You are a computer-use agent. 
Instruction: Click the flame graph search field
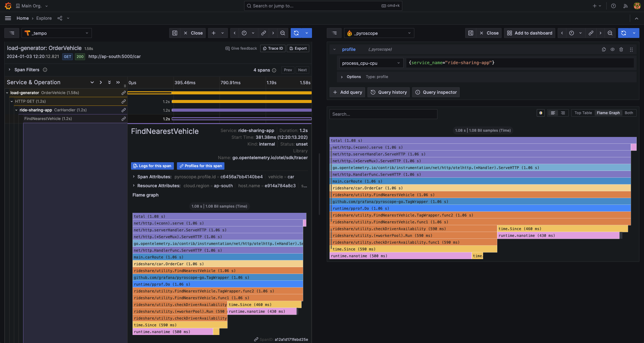[383, 114]
